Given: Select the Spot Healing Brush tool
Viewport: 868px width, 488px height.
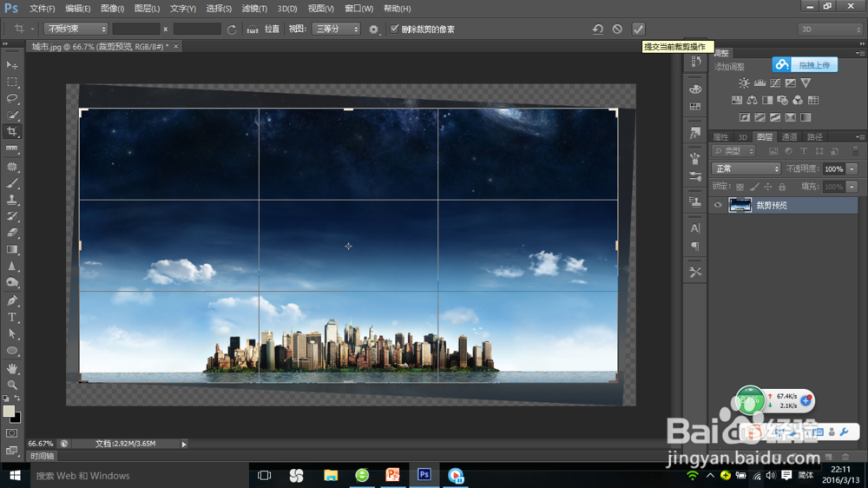Looking at the screenshot, I should click(x=11, y=166).
